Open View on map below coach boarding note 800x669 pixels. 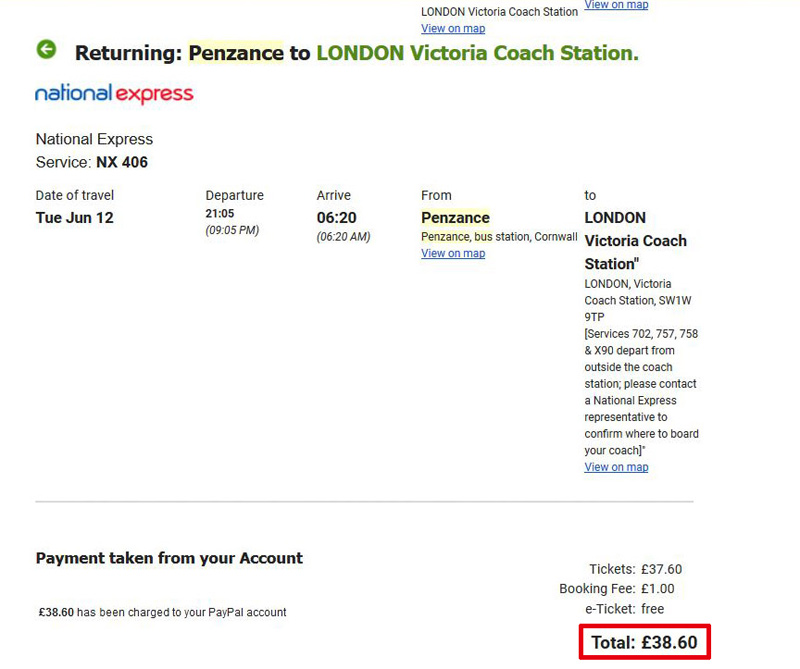(x=616, y=467)
